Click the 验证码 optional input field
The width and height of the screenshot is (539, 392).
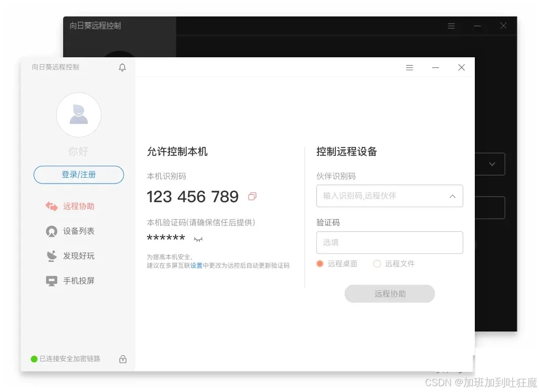coord(389,242)
